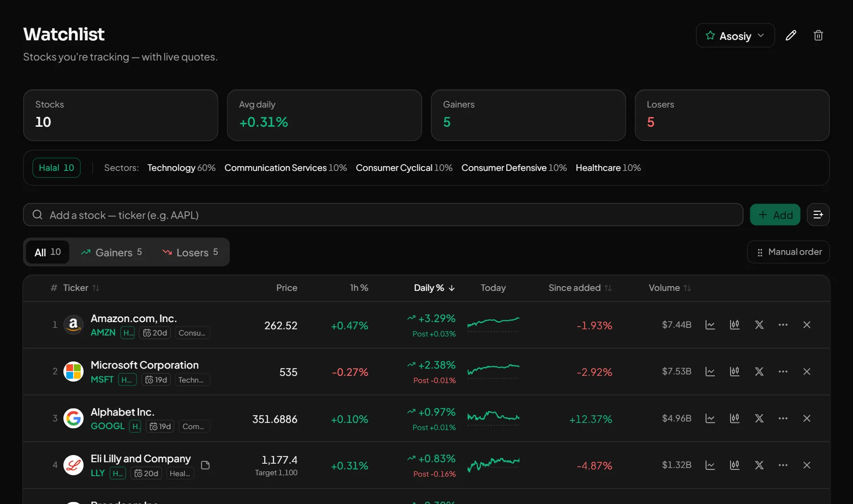Open candlestick chart icon for Eli Lilly row
The width and height of the screenshot is (853, 504).
pos(735,465)
